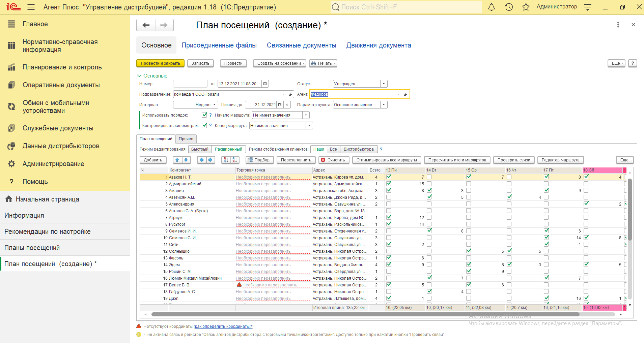Open calendar picker for document date

265,84
